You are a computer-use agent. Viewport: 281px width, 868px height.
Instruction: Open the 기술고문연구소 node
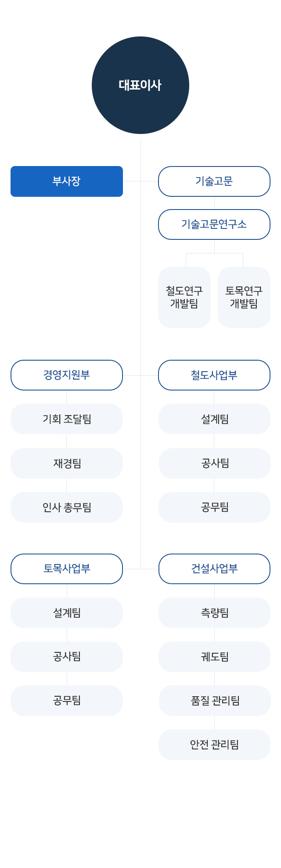214,224
